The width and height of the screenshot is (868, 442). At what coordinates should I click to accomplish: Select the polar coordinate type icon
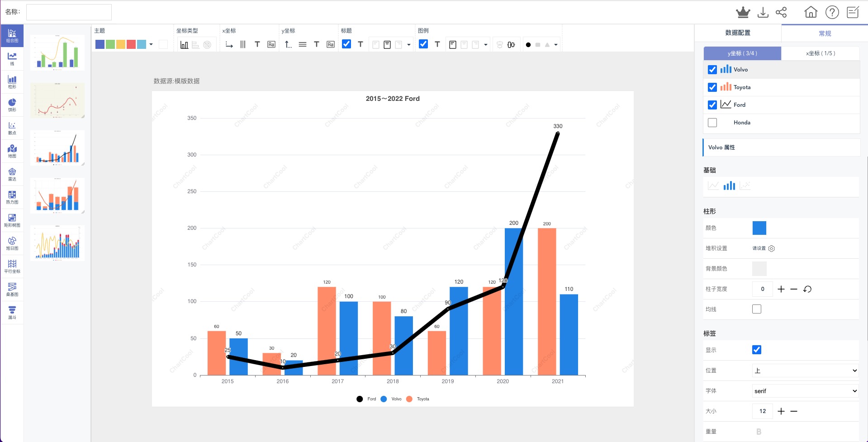coord(207,45)
